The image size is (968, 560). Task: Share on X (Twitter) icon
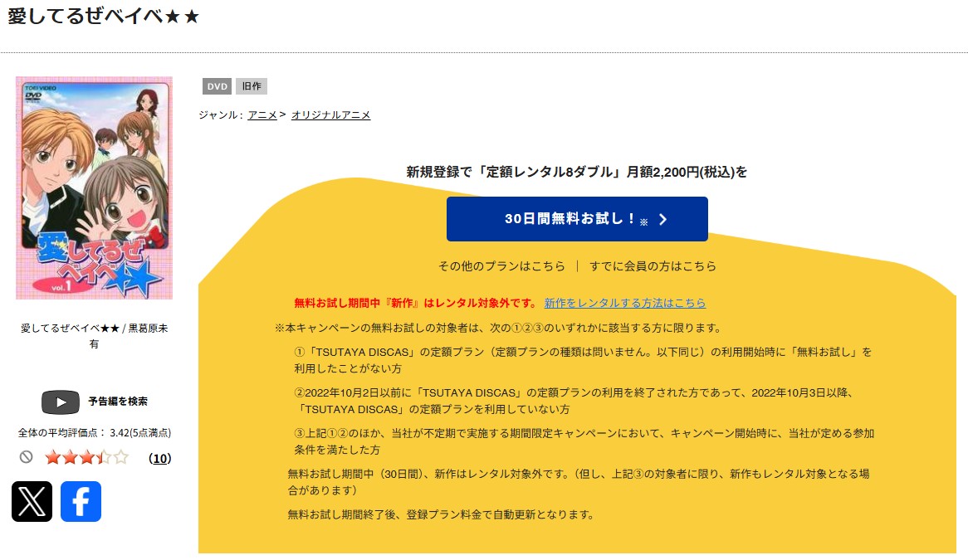(32, 501)
